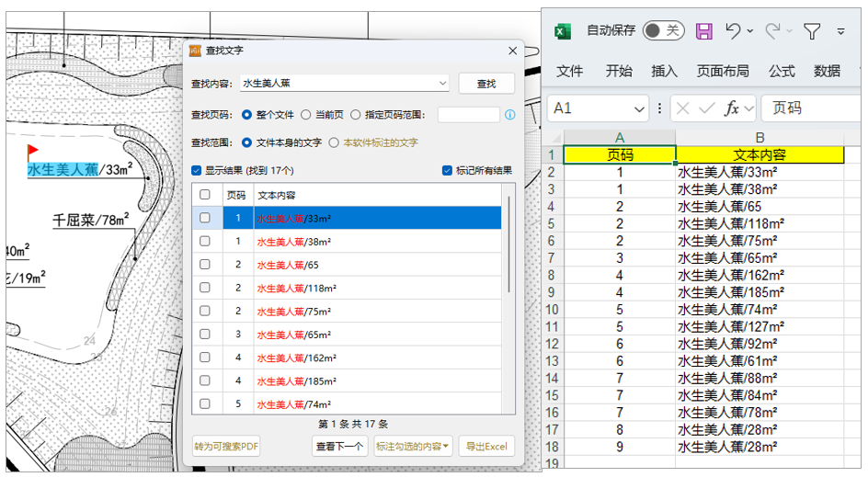
Task: Expand the 查找内容 search dropdown
Action: (x=443, y=84)
